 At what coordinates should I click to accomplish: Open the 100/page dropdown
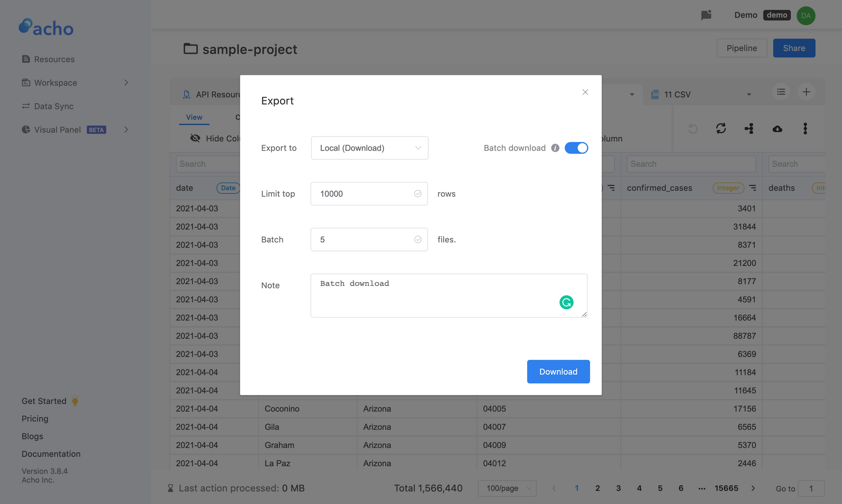pyautogui.click(x=507, y=488)
